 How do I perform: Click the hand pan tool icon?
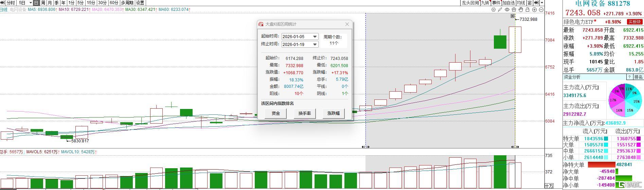(x=520, y=10)
